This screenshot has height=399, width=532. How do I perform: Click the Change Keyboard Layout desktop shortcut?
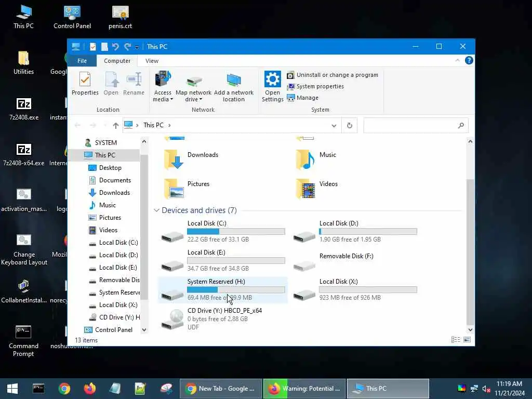point(24,249)
